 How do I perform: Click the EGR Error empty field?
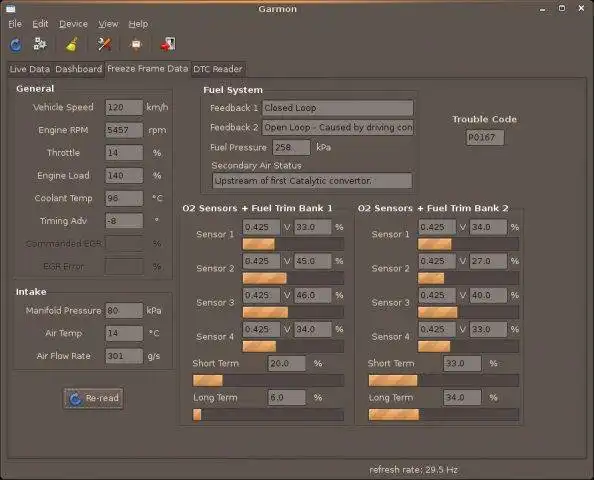tap(124, 266)
